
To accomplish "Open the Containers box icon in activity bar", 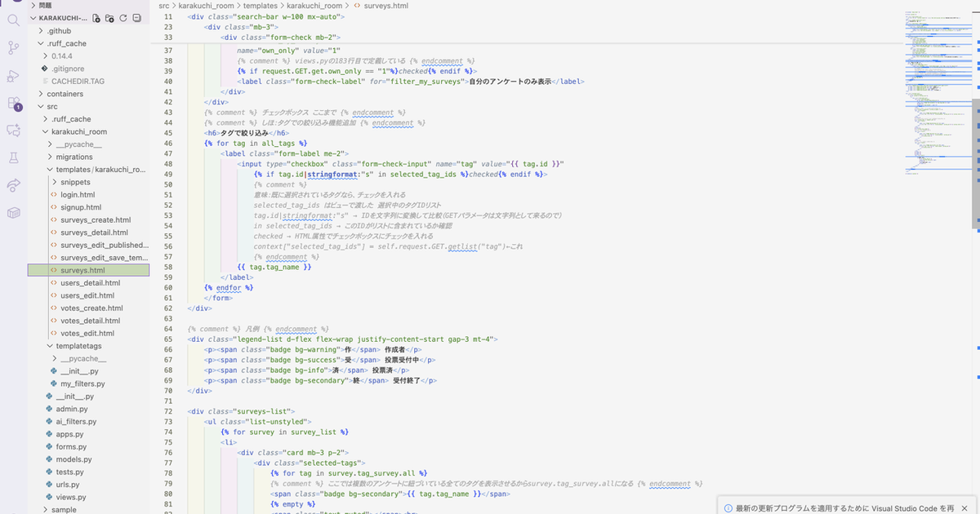I will pos(13,213).
